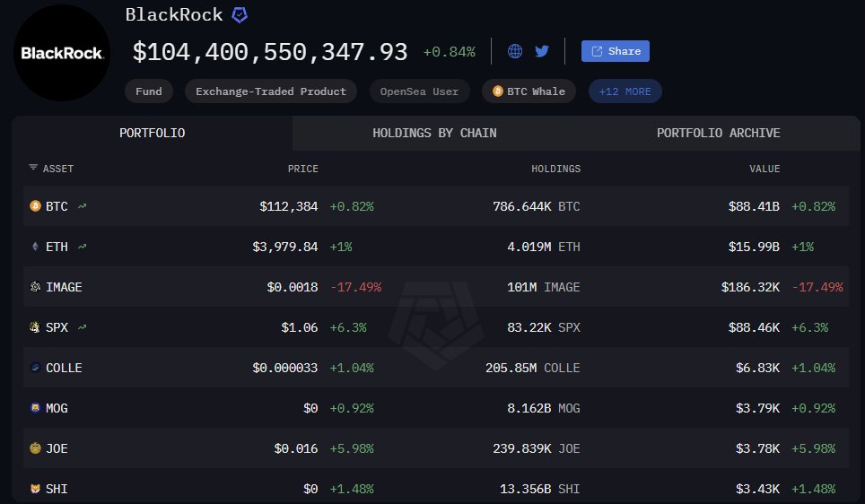
Task: Switch to Holdings By Chain tab
Action: coord(434,133)
